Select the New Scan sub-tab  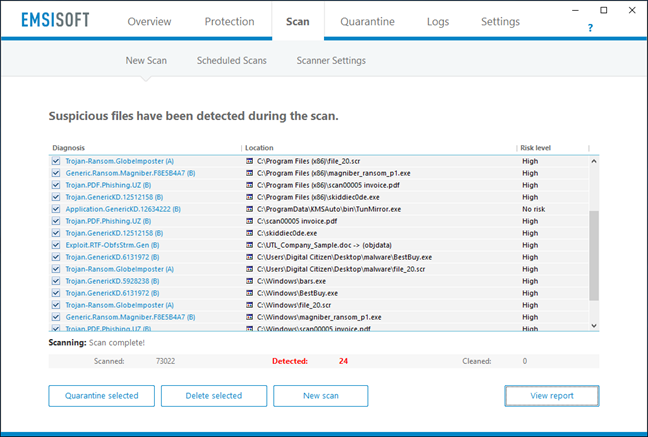click(146, 60)
